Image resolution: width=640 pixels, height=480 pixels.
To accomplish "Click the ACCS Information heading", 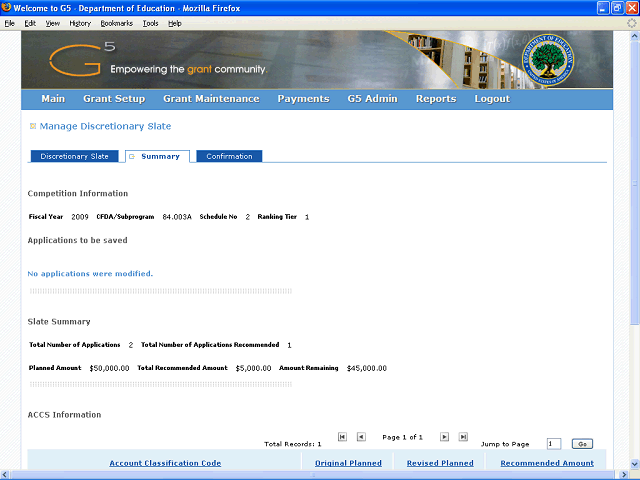I will (x=64, y=415).
